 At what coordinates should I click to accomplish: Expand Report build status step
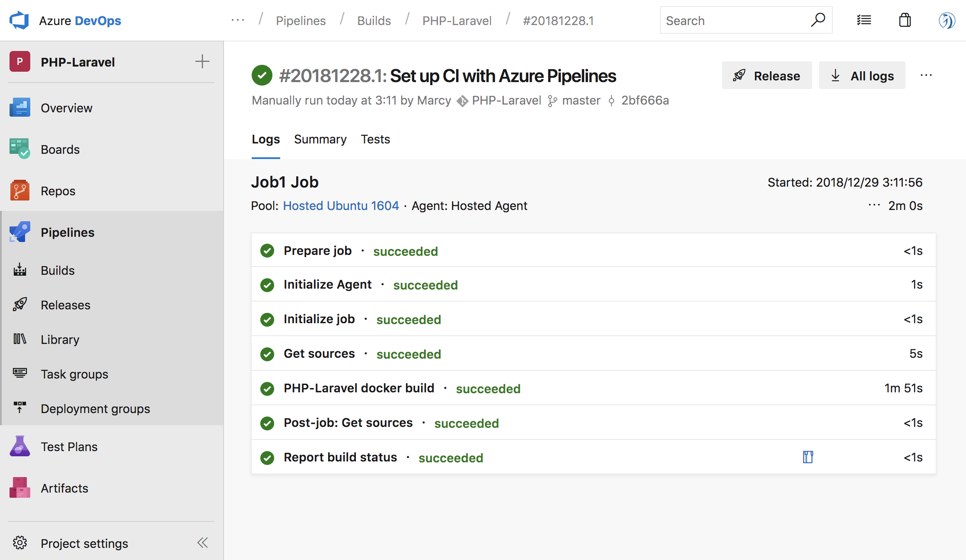click(x=339, y=457)
